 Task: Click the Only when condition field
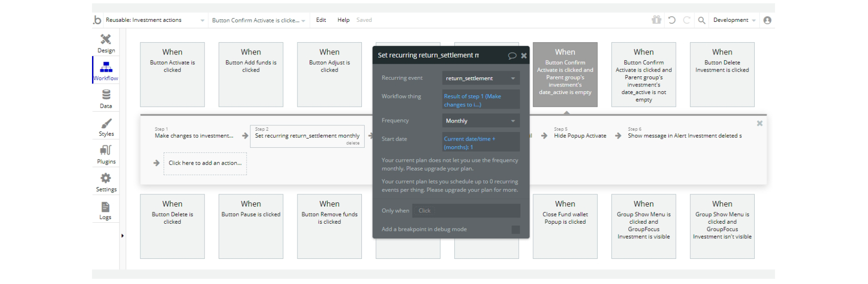466,211
